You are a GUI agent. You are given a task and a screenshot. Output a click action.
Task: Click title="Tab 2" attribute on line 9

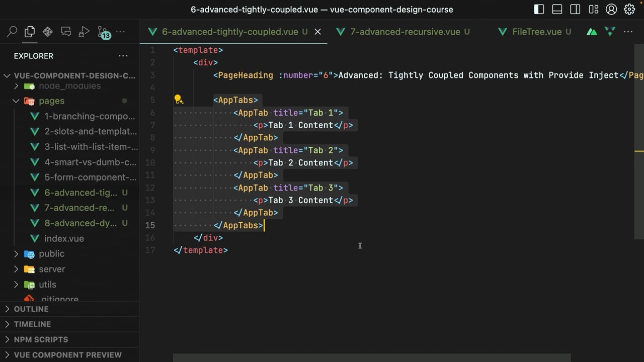click(305, 150)
